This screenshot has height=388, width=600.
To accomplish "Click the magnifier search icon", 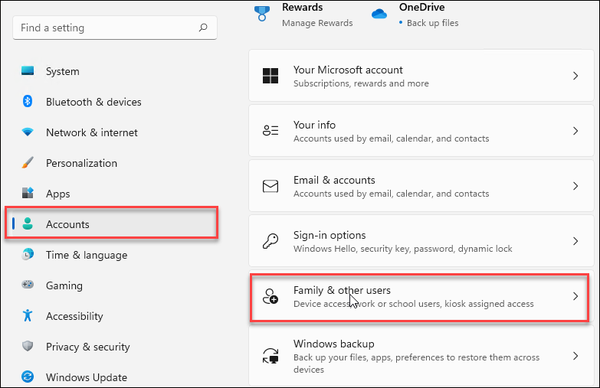I will 203,27.
